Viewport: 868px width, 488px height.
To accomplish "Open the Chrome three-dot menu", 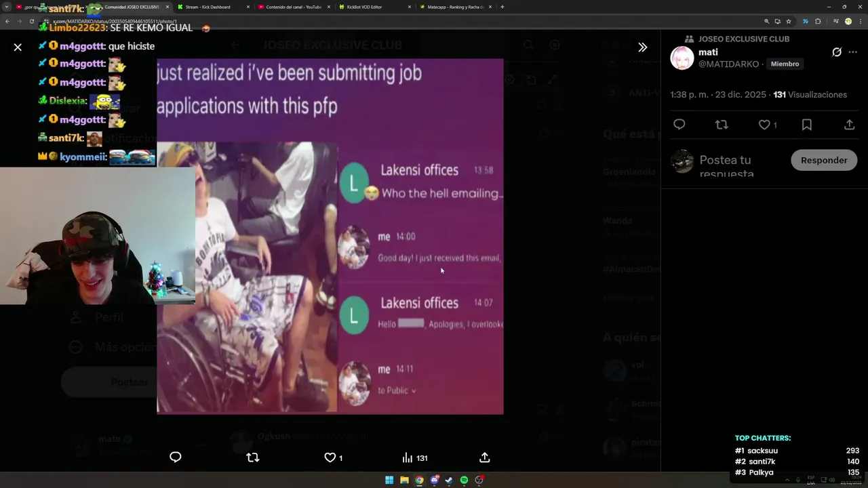I will point(860,21).
